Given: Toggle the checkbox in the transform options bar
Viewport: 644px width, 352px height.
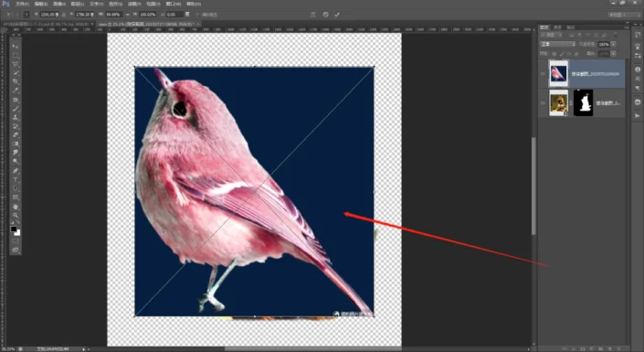Looking at the screenshot, I should pos(197,15).
